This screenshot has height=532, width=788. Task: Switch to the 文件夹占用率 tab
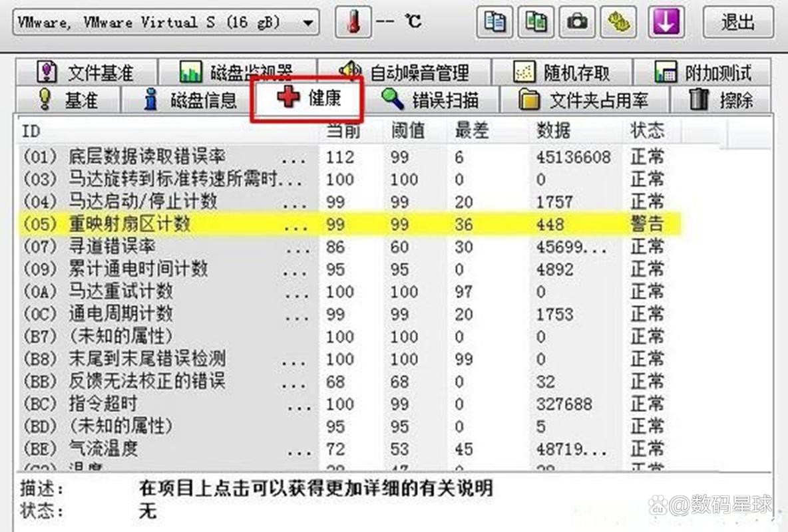pyautogui.click(x=584, y=100)
